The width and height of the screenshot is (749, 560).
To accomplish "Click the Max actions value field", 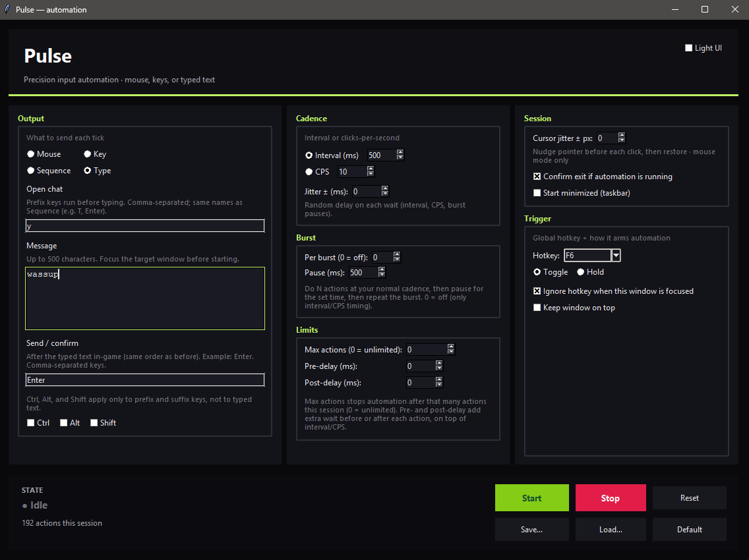I will tap(427, 350).
